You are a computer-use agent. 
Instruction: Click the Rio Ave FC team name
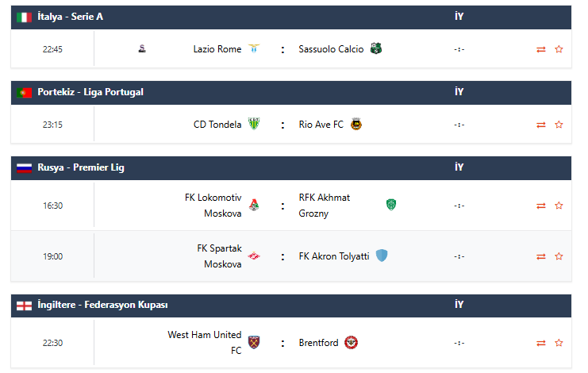pyautogui.click(x=321, y=125)
